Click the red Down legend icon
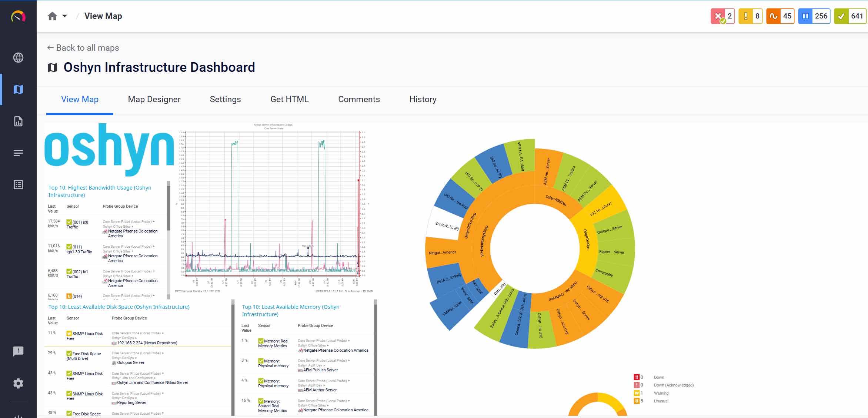 (637, 377)
